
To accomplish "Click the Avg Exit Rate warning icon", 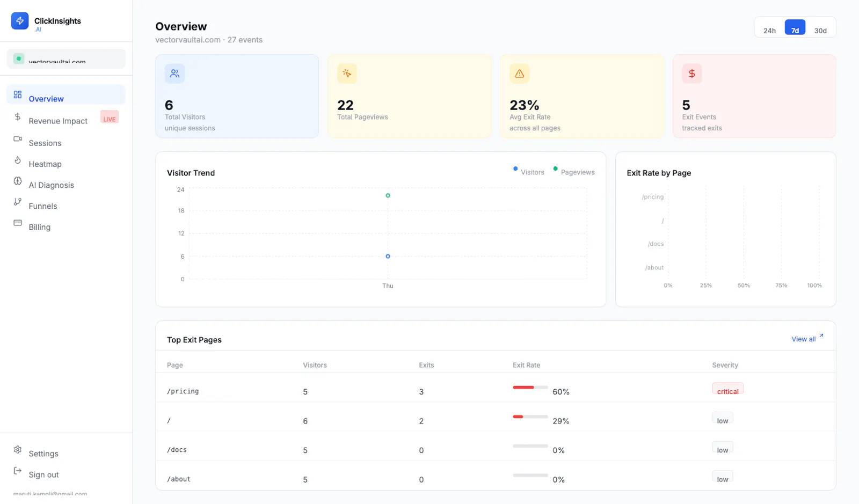I will (x=519, y=74).
